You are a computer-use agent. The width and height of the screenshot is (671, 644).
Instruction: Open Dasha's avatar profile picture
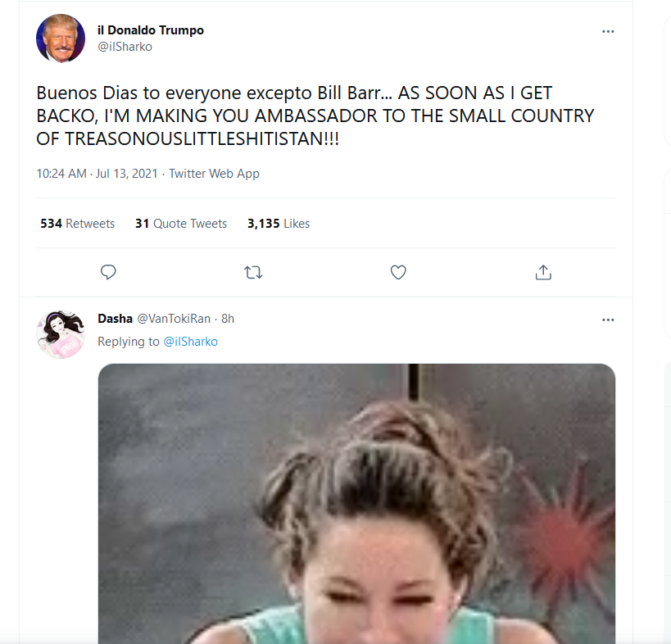pos(61,334)
